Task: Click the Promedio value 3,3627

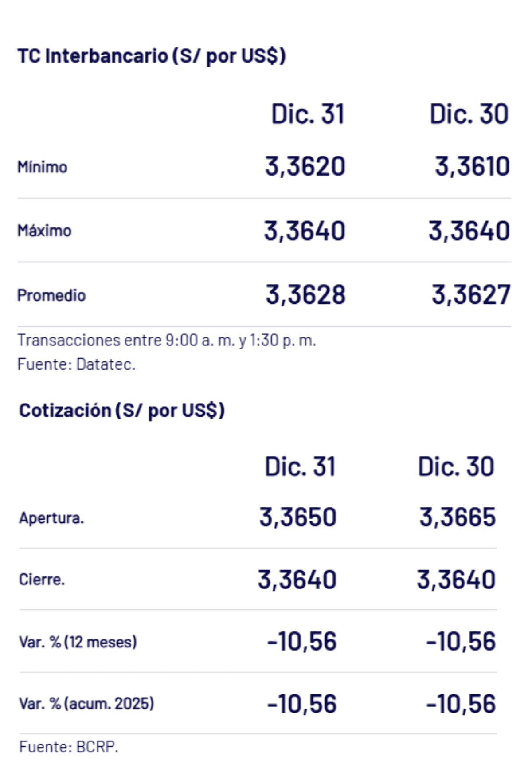Action: (471, 295)
